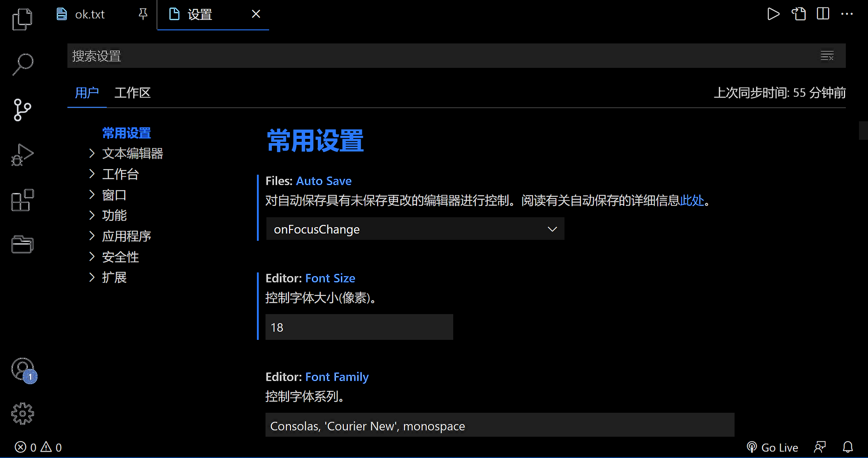Split the editor to the right
This screenshot has height=458, width=868.
click(x=823, y=14)
